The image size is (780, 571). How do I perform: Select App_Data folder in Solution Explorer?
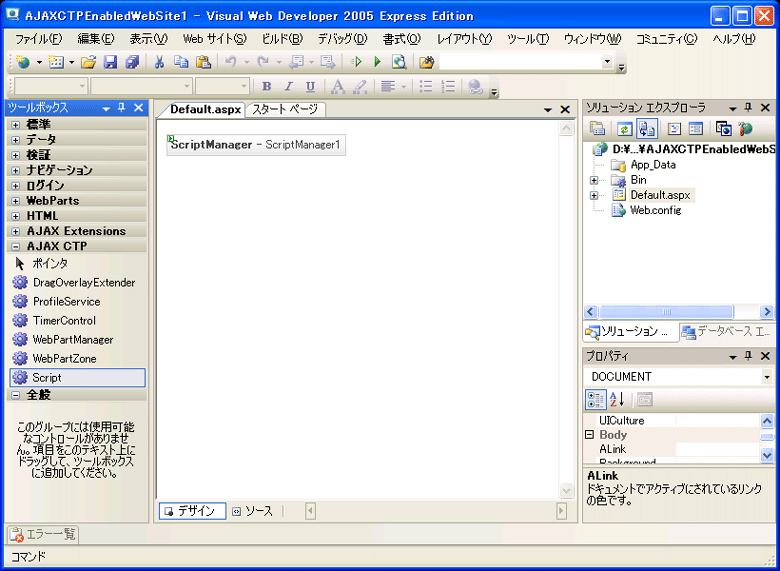[x=653, y=165]
